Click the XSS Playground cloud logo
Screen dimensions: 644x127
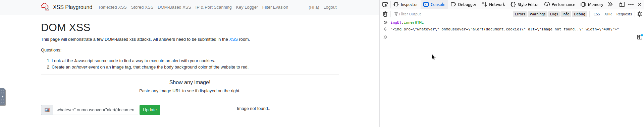coord(45,7)
